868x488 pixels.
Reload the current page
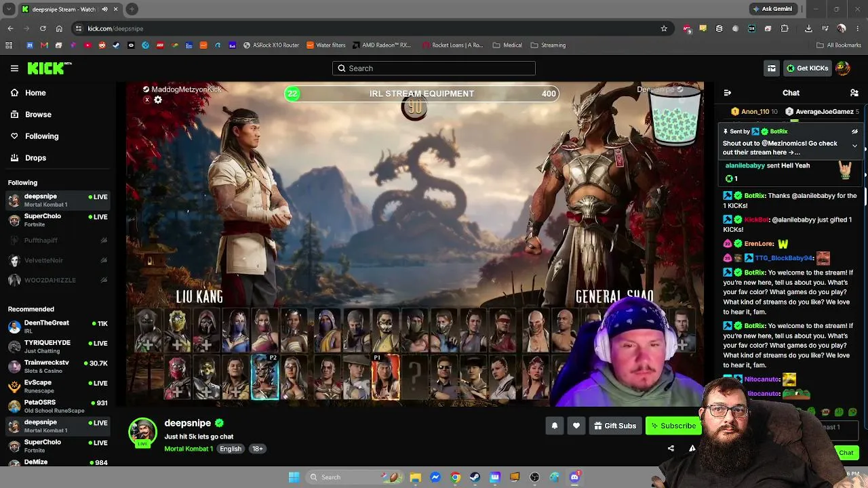coord(43,28)
